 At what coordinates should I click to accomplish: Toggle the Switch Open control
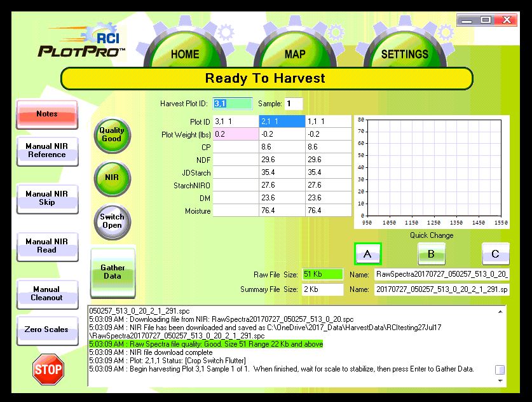click(112, 222)
